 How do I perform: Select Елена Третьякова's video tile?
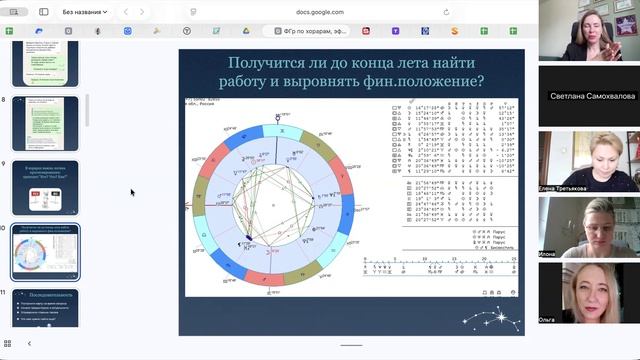tap(589, 161)
